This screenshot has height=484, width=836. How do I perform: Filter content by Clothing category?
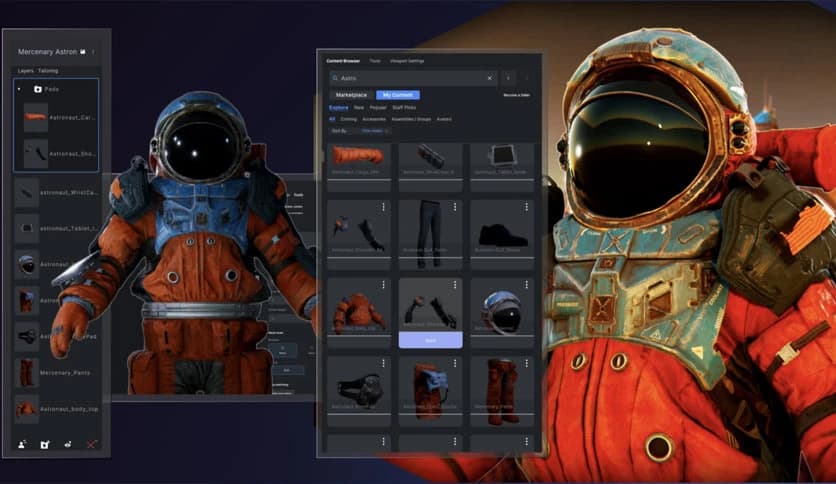(349, 119)
